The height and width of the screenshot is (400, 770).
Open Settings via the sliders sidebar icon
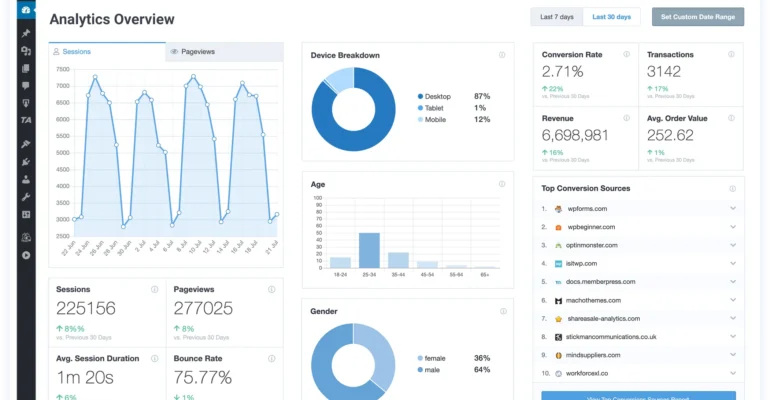coord(26,214)
